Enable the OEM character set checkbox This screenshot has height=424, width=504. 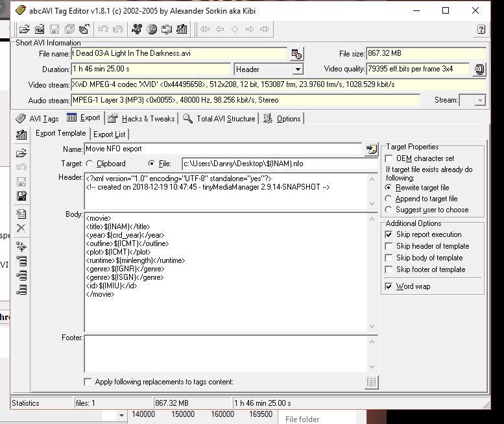point(389,158)
